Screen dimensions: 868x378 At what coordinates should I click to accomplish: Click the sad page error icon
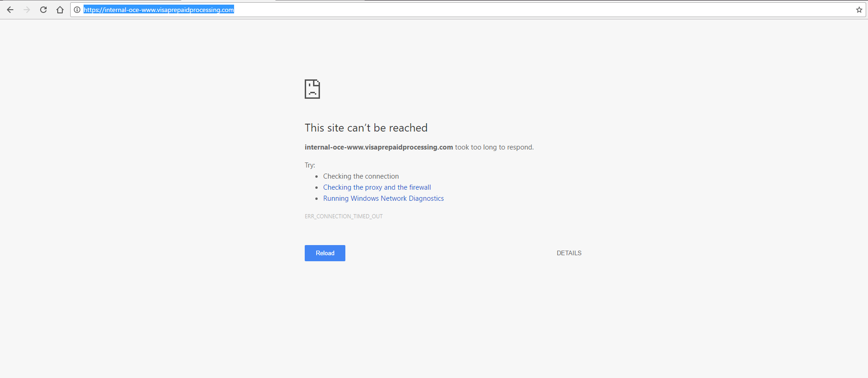pyautogui.click(x=312, y=89)
